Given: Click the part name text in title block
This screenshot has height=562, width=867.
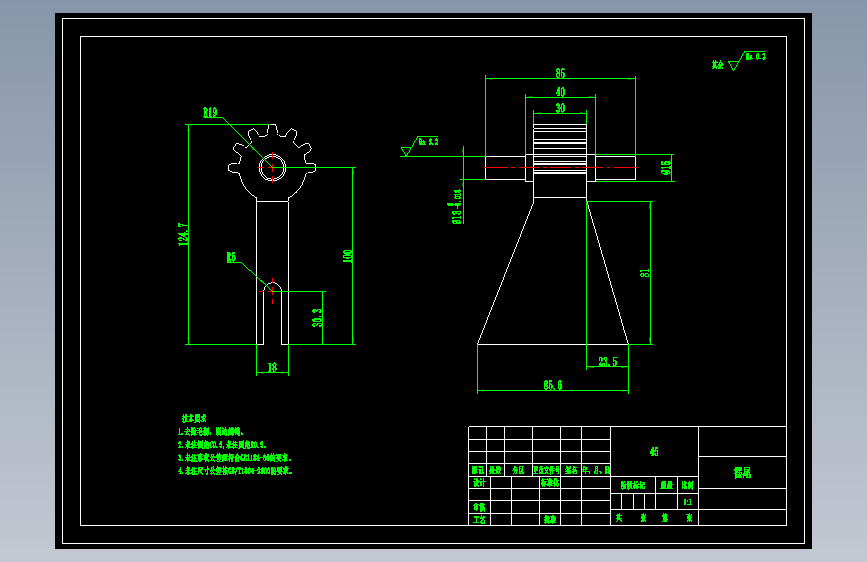Looking at the screenshot, I should click(742, 473).
